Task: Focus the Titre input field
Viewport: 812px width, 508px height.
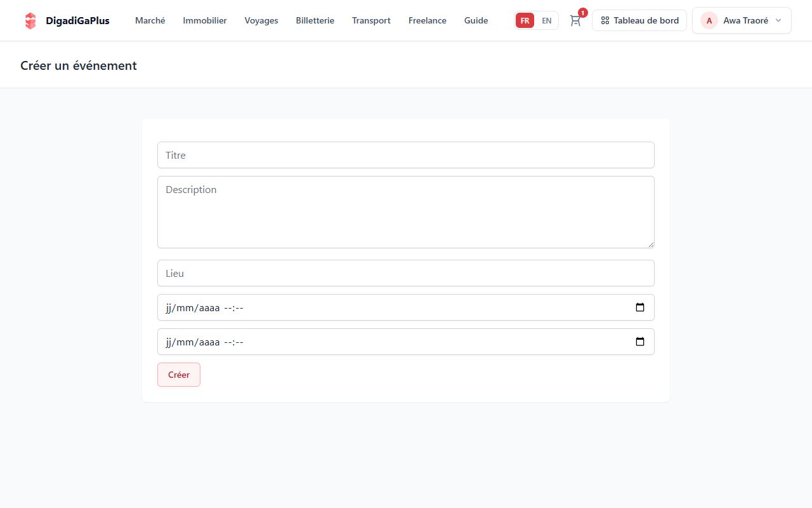Action: pyautogui.click(x=406, y=155)
